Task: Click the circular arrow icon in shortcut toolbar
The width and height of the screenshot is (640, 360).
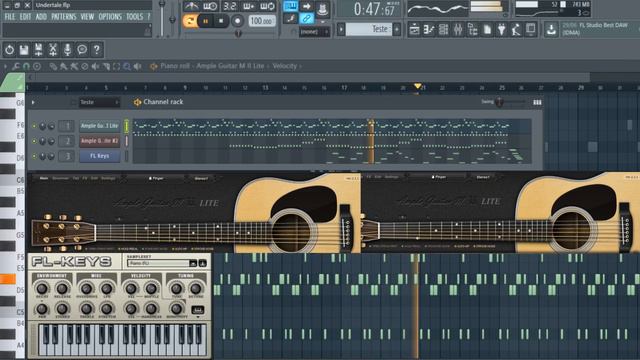Action: [x=9, y=50]
